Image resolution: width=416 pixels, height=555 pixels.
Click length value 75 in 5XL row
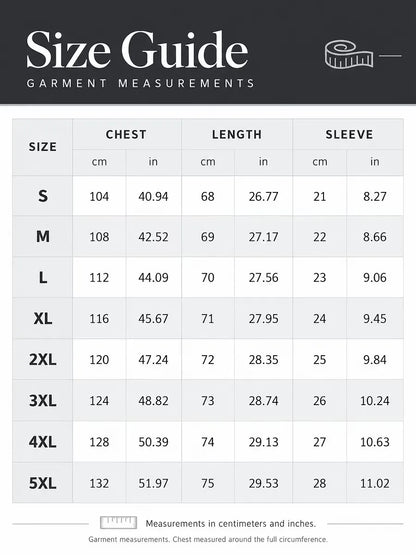(207, 483)
